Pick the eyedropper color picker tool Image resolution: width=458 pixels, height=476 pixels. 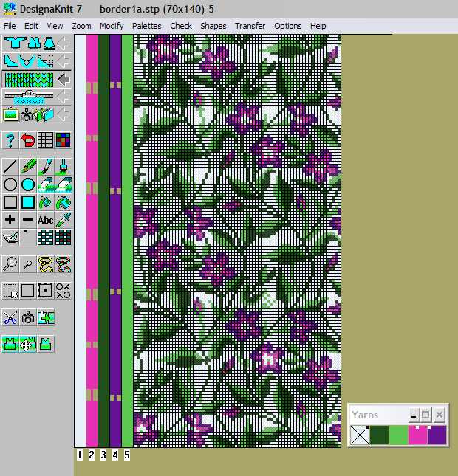(x=64, y=220)
